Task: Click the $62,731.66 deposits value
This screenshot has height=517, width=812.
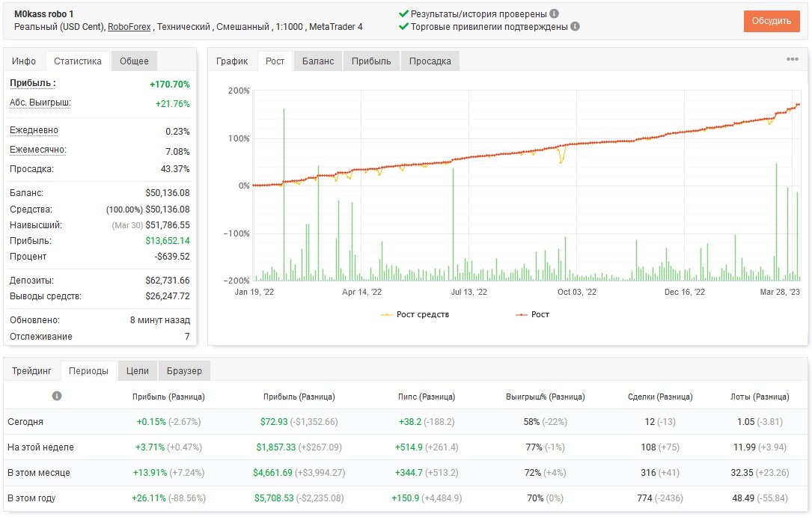Action: (x=168, y=281)
